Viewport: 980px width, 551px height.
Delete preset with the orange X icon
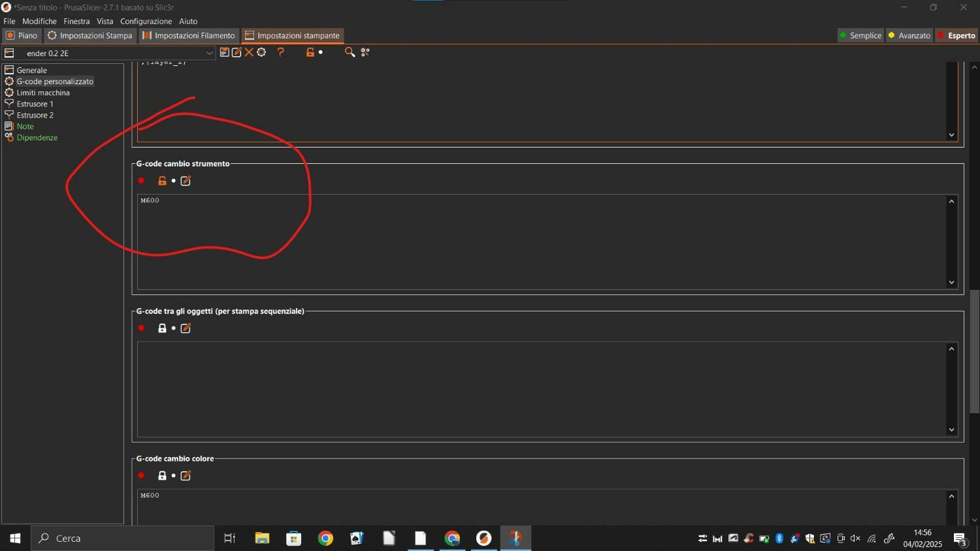249,52
